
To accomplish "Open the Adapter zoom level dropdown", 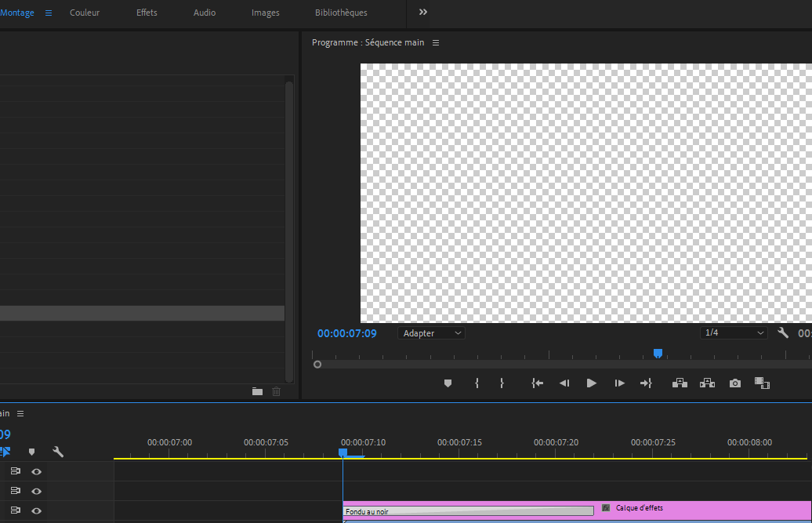I will (431, 333).
